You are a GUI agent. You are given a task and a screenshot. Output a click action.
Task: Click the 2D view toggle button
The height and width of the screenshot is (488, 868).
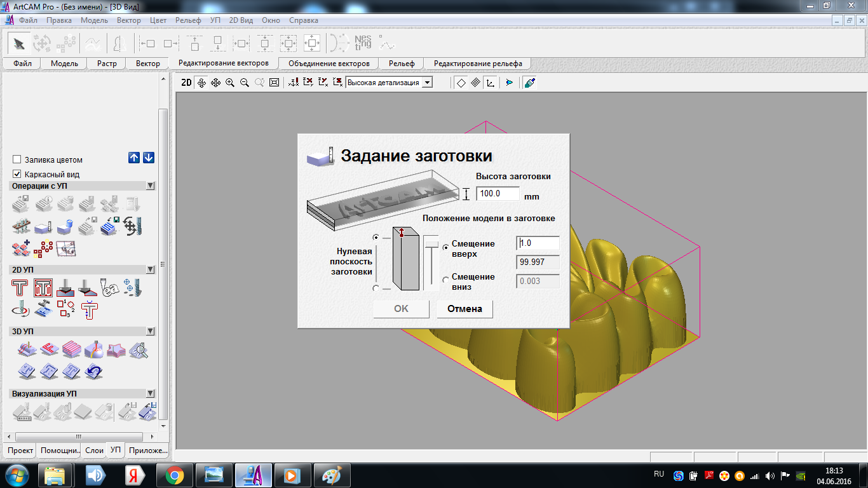click(186, 83)
